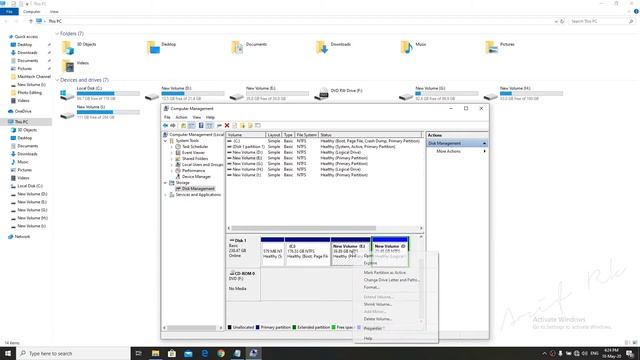Open the Music folder in Folders section
Screen dimensions: 640x360
407,48
